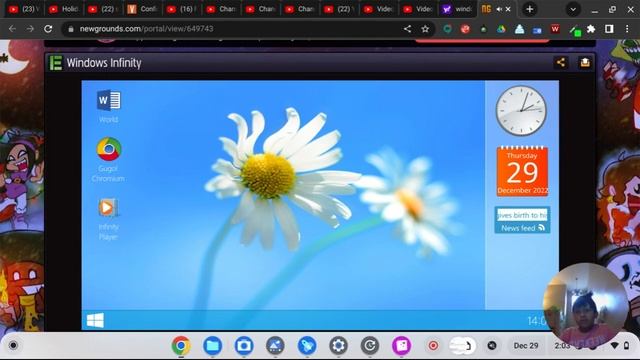Click the Newgrounds share icon
640x360 pixels.
(561, 62)
